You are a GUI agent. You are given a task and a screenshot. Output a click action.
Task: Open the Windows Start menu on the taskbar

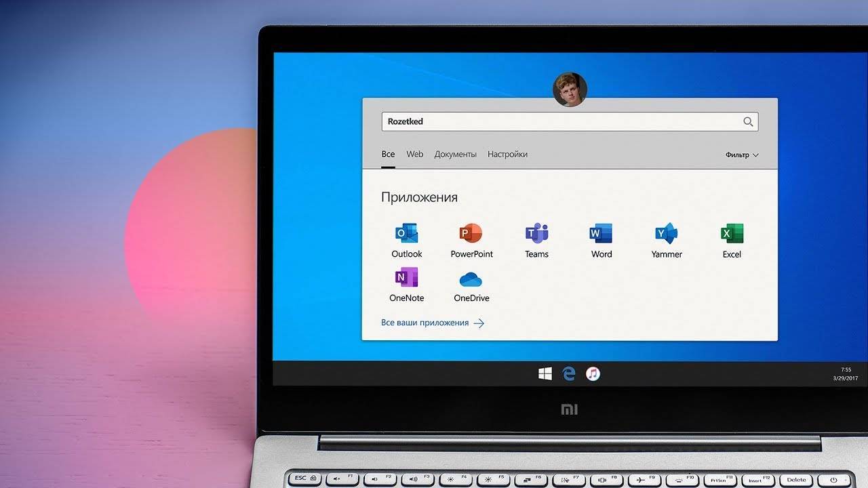click(x=545, y=373)
